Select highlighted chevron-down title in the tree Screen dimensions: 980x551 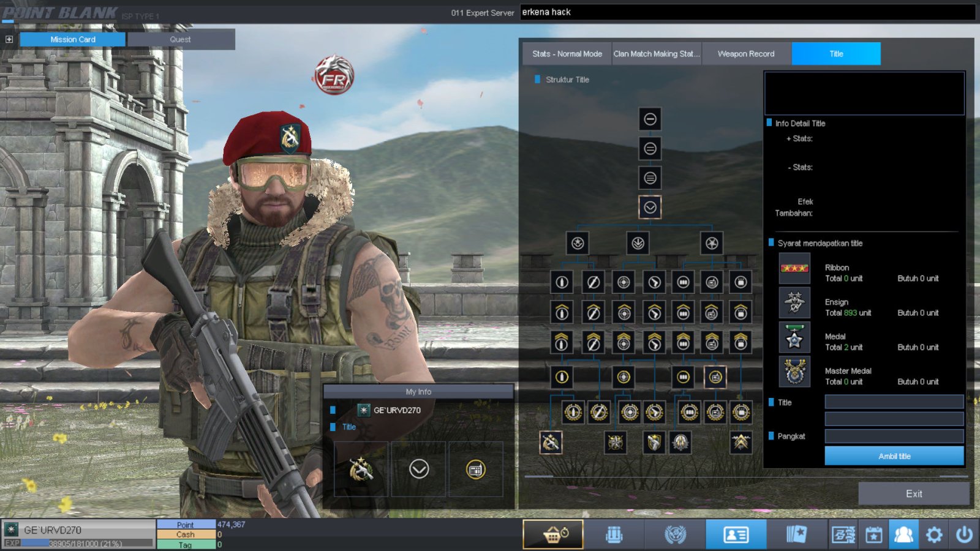[x=650, y=208]
